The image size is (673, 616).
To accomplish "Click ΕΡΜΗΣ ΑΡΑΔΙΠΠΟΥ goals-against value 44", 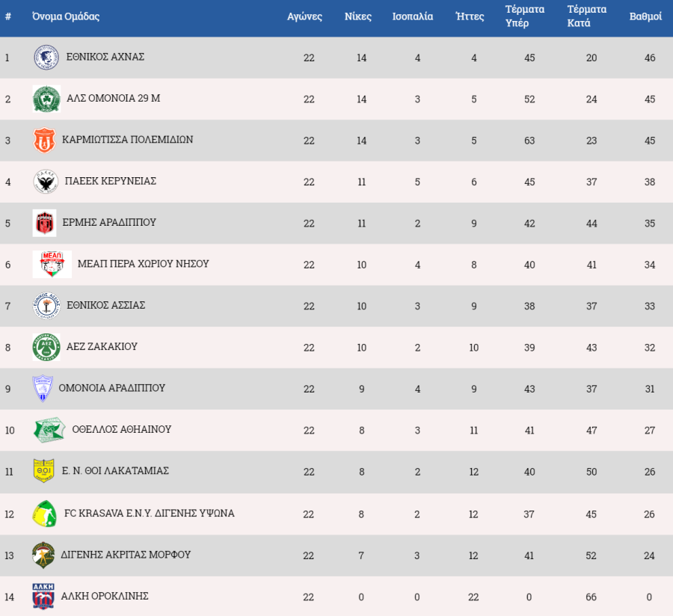I will tap(591, 224).
